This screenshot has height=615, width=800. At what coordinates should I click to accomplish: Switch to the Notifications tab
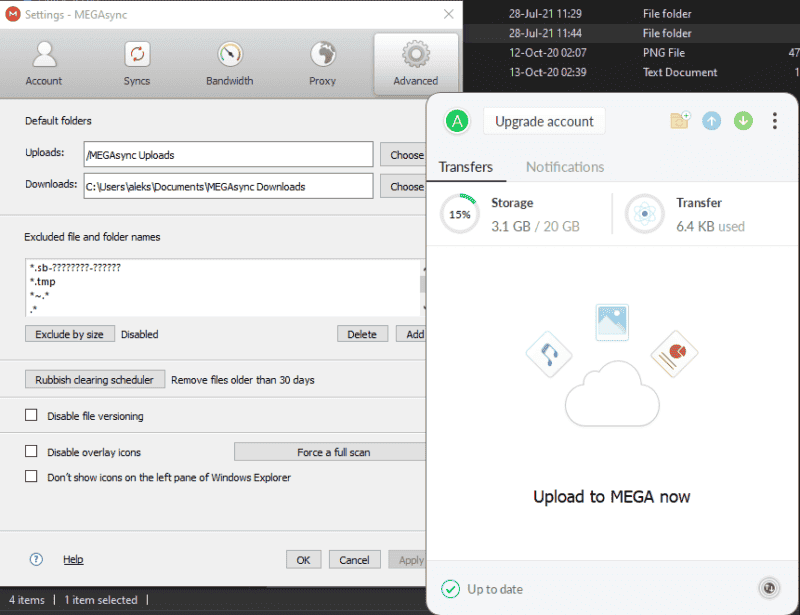pyautogui.click(x=564, y=167)
